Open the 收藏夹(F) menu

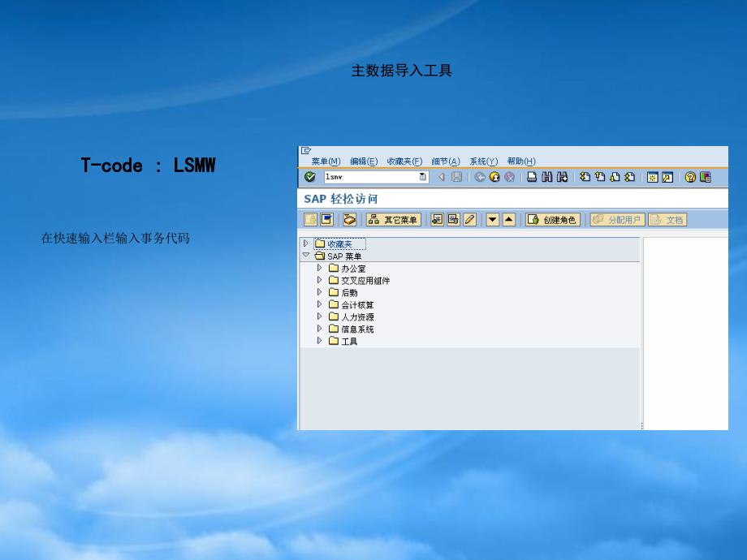[404, 162]
